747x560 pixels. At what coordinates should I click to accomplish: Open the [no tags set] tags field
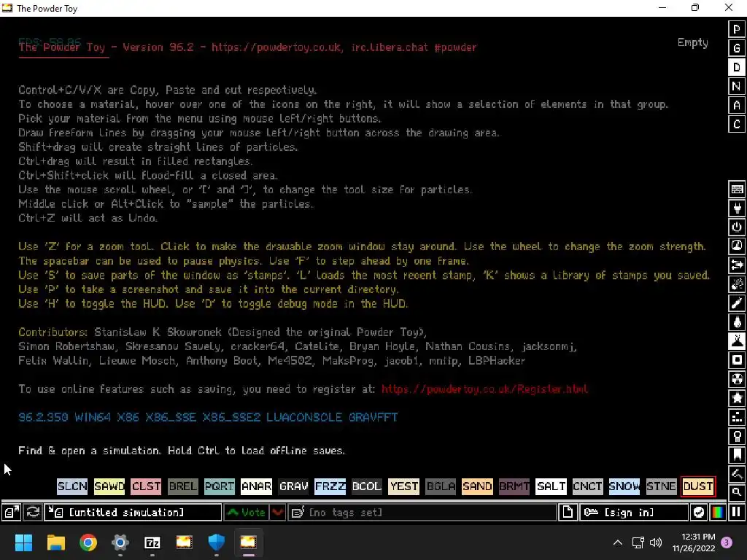pyautogui.click(x=422, y=513)
